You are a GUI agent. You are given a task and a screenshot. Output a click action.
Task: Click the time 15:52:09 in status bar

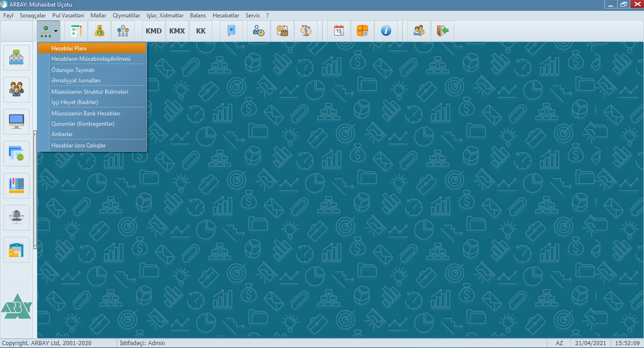pyautogui.click(x=627, y=343)
